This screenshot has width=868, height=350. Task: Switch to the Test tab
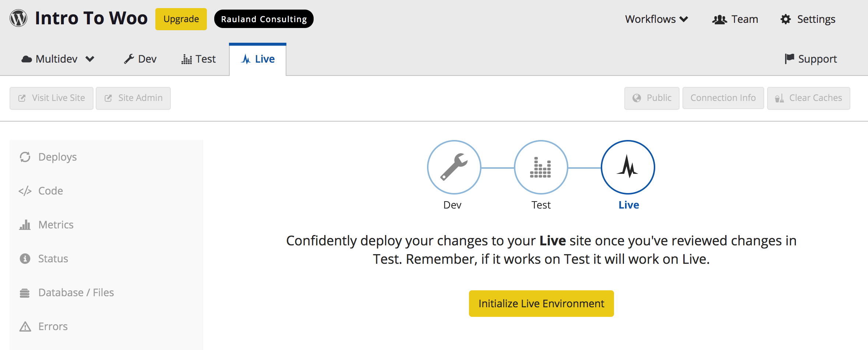(x=199, y=59)
